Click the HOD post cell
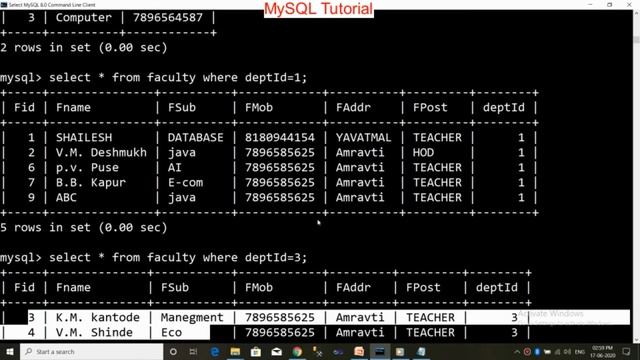 tap(423, 153)
